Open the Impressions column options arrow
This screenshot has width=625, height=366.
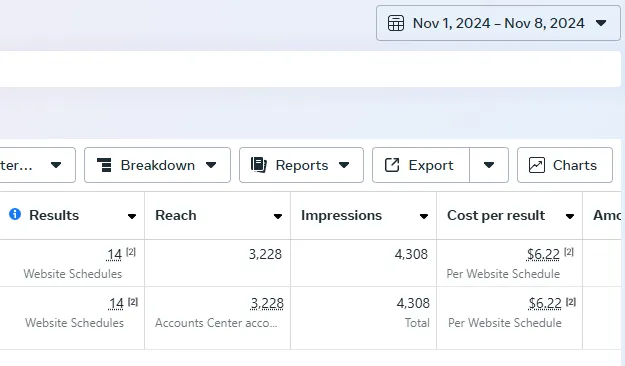(424, 216)
